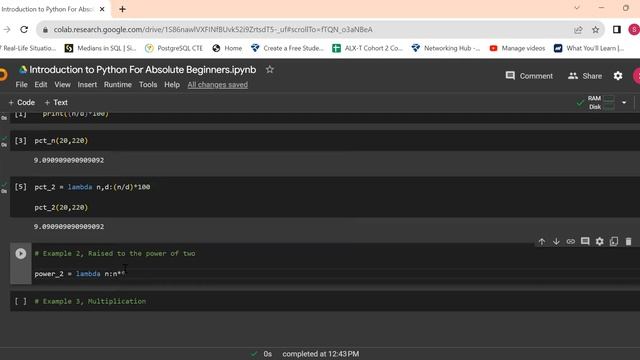640x360 pixels.
Task: Open the Networking Hub bookmark
Action: point(446,48)
